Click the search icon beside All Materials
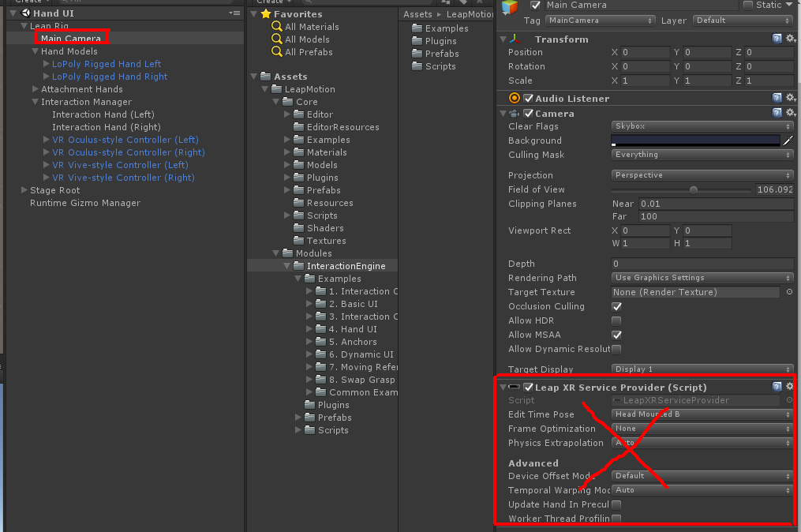This screenshot has width=801, height=532. 276,26
